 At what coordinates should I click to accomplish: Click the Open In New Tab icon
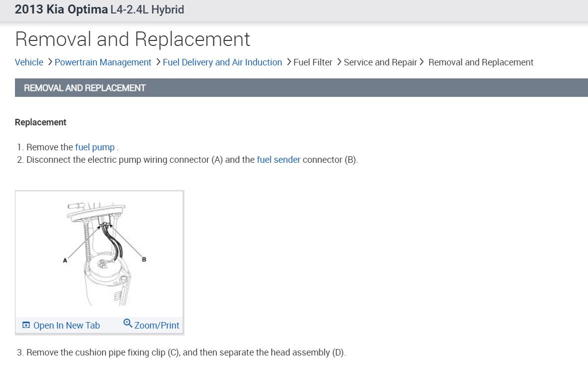tap(26, 326)
